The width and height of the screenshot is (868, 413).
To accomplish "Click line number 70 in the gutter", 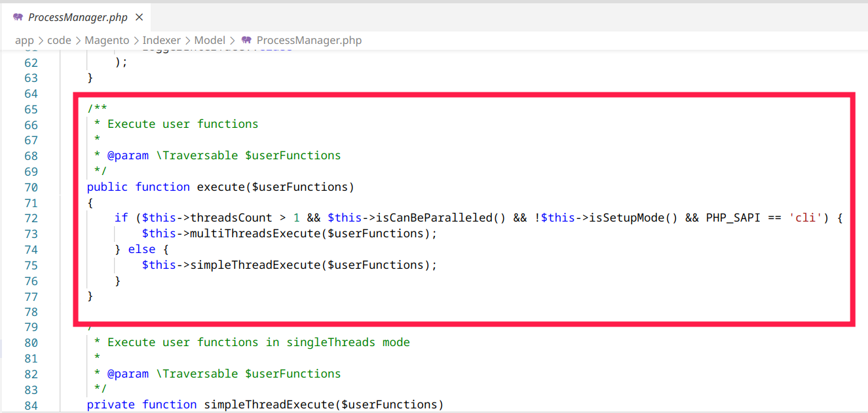I will click(31, 187).
